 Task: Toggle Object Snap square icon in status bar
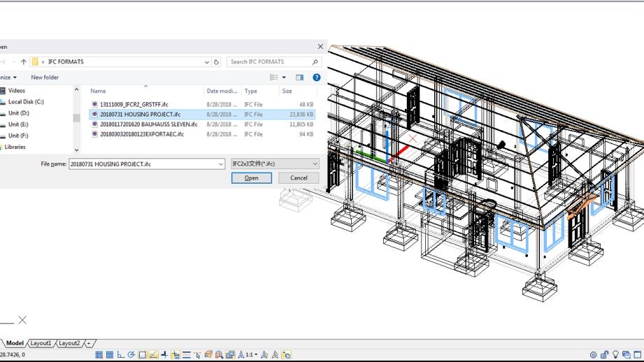pyautogui.click(x=143, y=354)
